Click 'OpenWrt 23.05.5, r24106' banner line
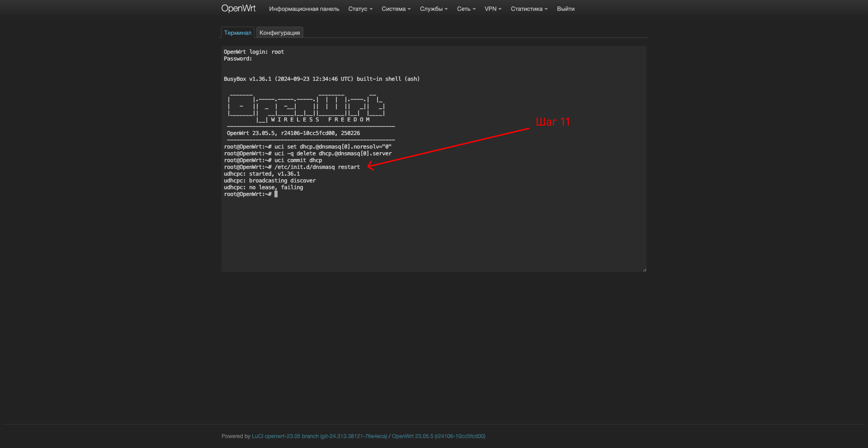Image resolution: width=868 pixels, height=448 pixels. tap(293, 133)
